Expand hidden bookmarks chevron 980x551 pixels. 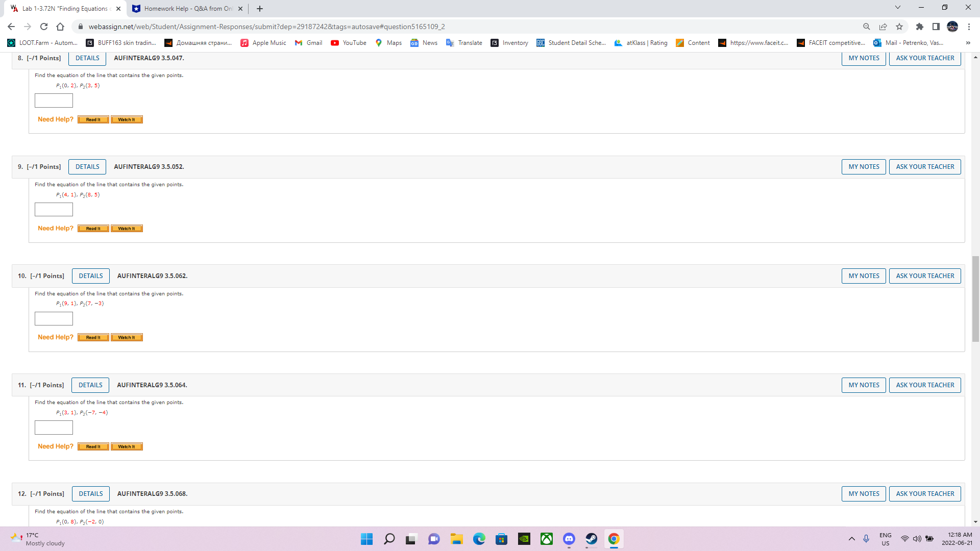pos(968,43)
